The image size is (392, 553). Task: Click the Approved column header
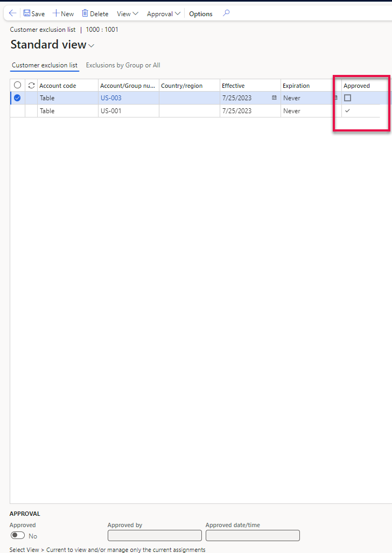(x=357, y=86)
